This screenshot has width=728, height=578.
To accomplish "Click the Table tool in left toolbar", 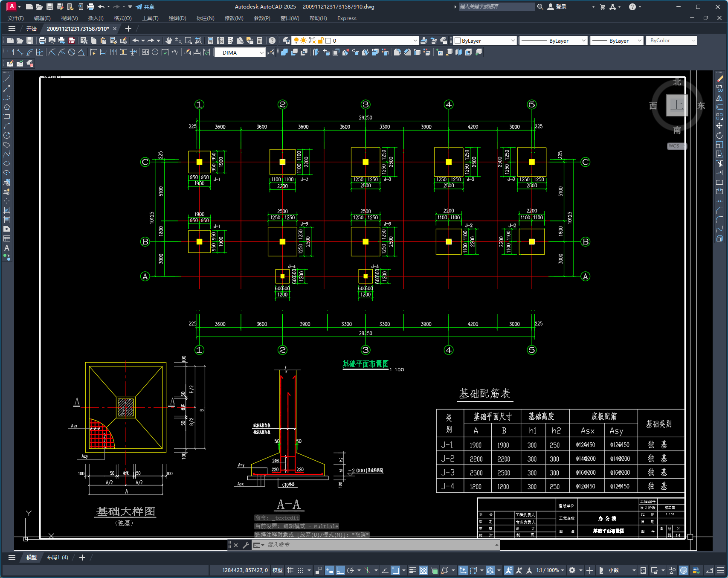I will pos(7,238).
